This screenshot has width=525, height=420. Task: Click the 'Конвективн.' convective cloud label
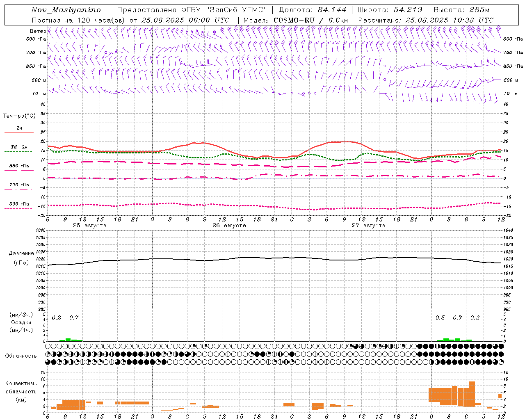coord(21,383)
